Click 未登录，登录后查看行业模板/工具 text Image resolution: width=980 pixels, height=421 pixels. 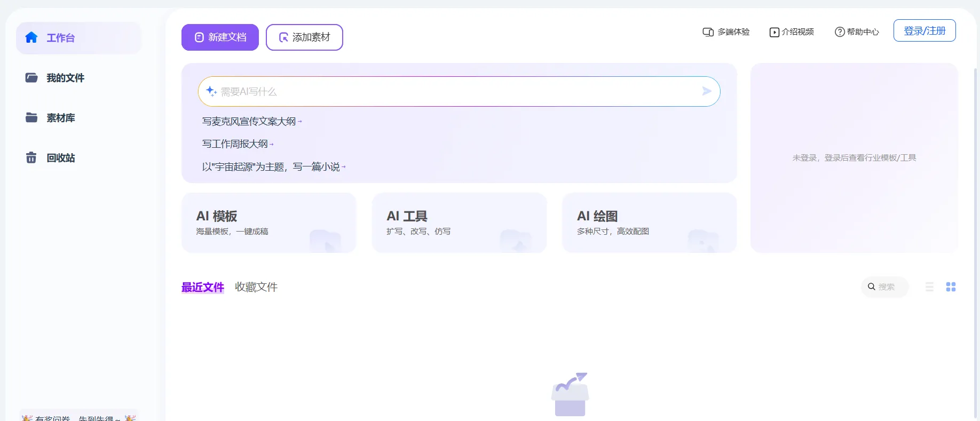[854, 158]
